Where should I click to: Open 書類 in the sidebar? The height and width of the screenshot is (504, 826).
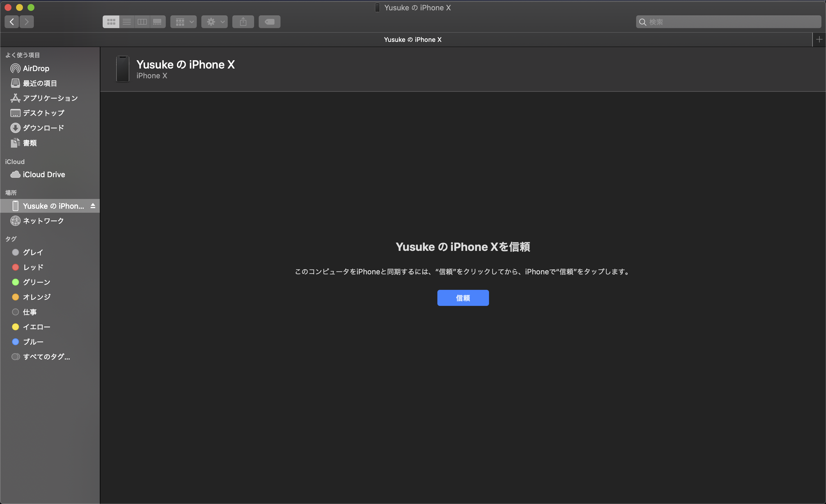[50, 143]
